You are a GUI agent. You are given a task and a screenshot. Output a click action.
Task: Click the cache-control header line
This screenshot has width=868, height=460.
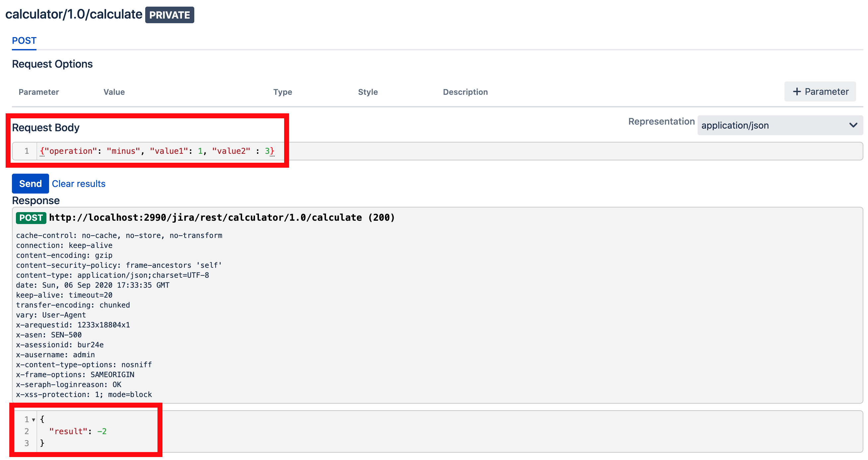point(119,235)
